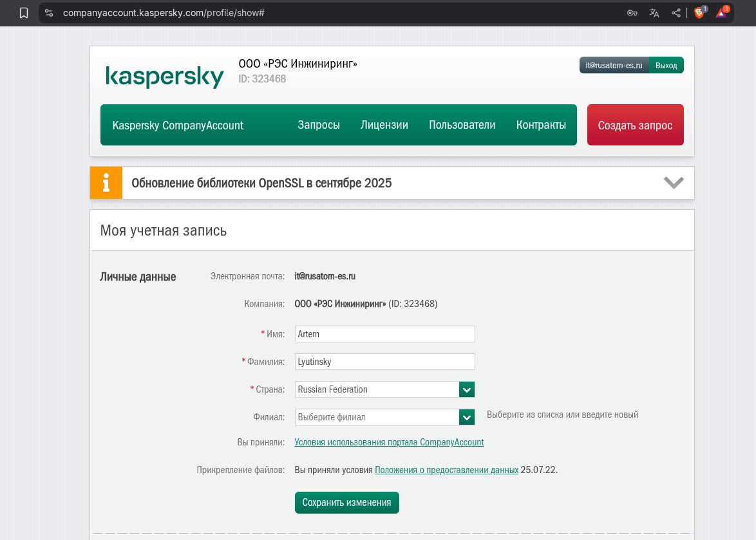Image resolution: width=756 pixels, height=540 pixels.
Task: Go to the Лицензии menu section
Action: [384, 125]
